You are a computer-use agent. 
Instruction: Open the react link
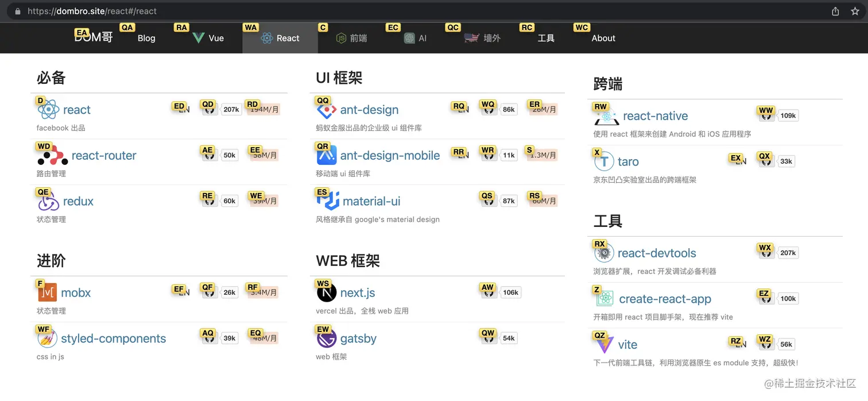[x=77, y=110]
